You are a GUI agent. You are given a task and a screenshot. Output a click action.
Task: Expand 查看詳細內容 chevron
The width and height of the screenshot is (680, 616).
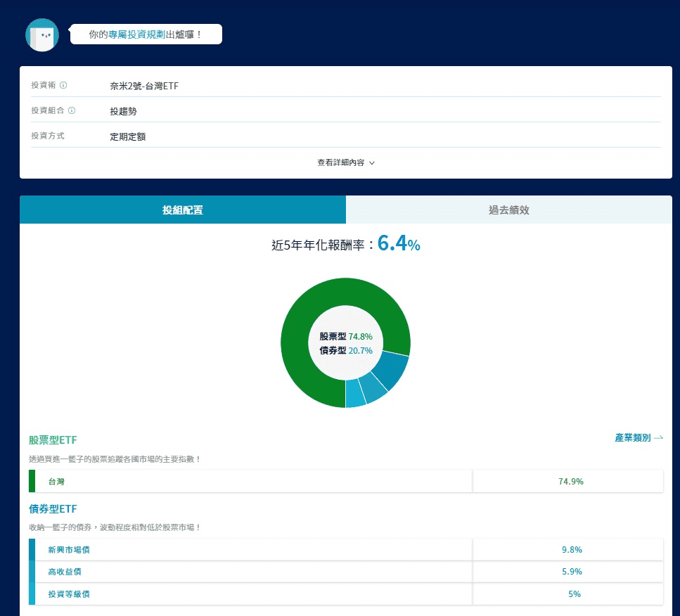(x=372, y=163)
